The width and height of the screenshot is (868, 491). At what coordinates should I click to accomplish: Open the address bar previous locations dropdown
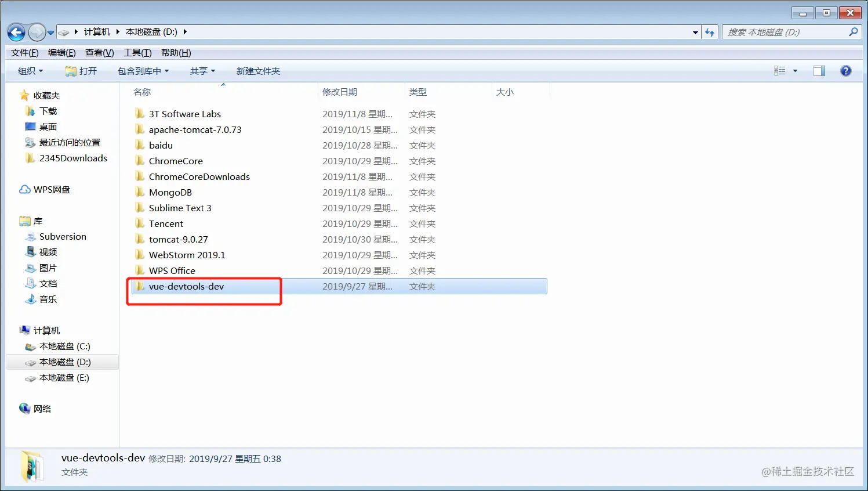click(x=695, y=33)
